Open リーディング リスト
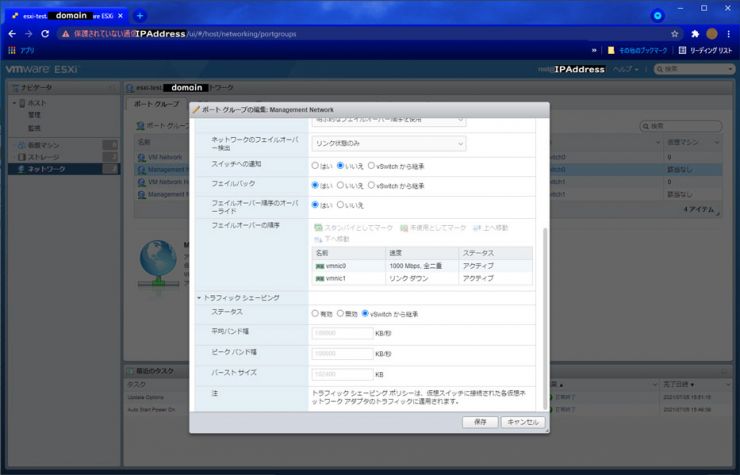Image resolution: width=740 pixels, height=475 pixels. pos(706,50)
